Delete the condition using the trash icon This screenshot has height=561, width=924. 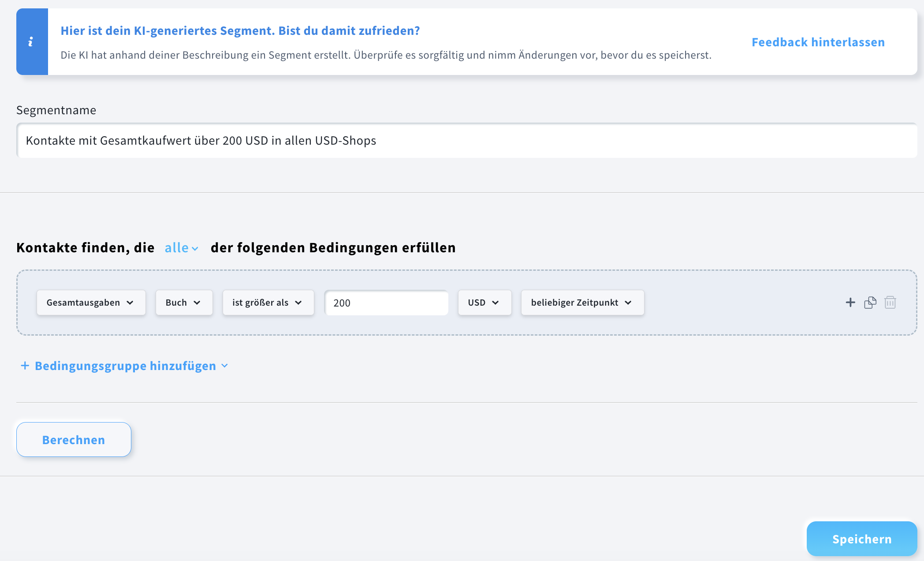point(890,303)
